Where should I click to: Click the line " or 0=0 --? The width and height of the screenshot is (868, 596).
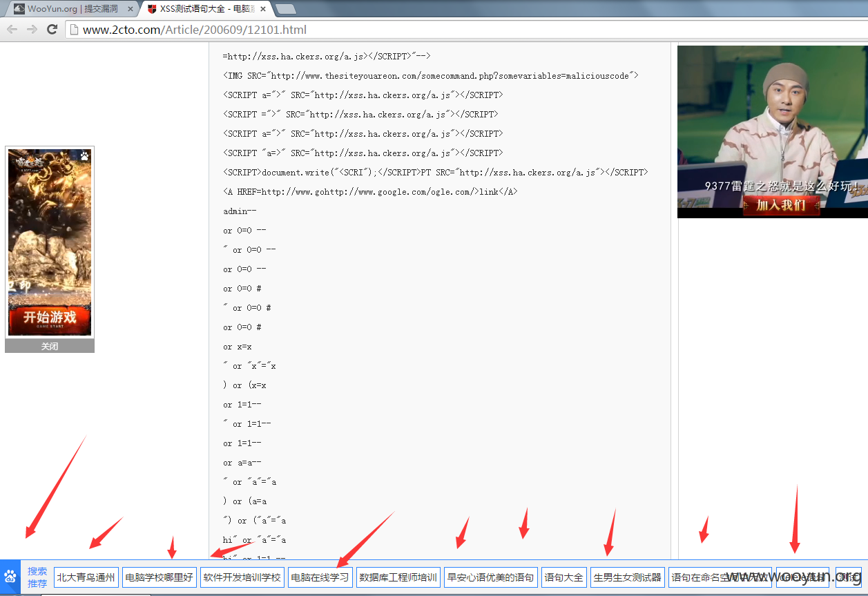tap(249, 250)
